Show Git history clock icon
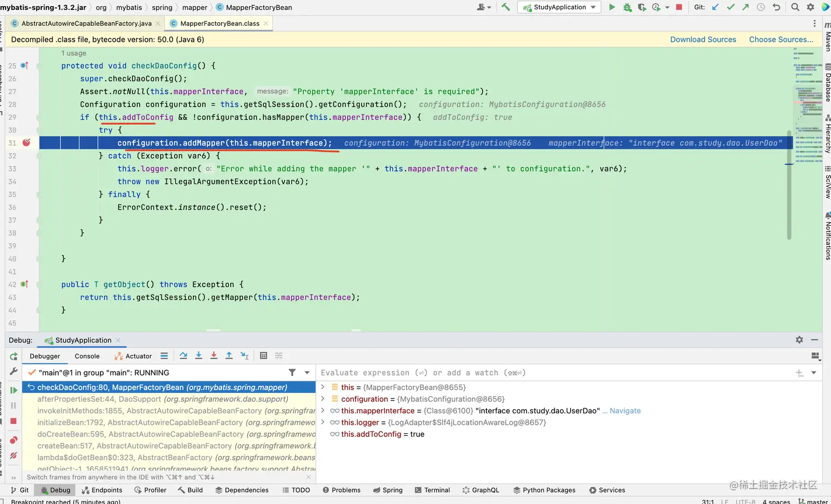Viewport: 831px width, 504px height. pyautogui.click(x=761, y=7)
